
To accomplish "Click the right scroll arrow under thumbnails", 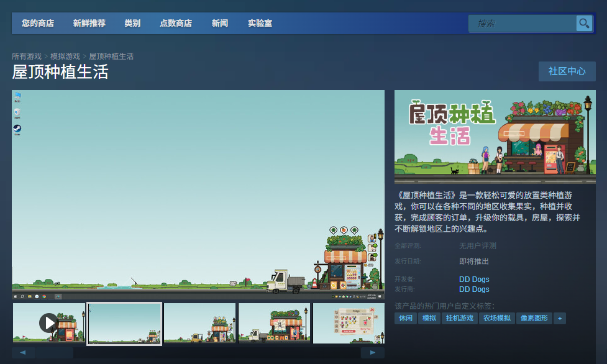I will click(x=373, y=353).
